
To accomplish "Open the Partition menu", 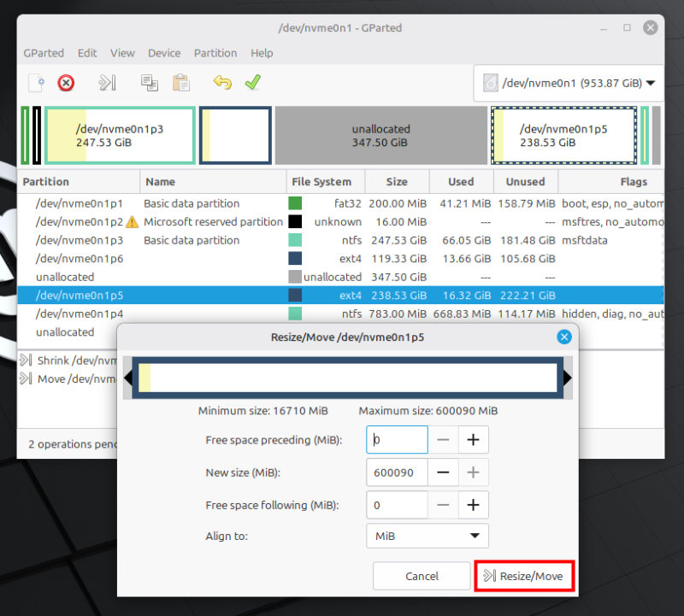I will click(215, 53).
